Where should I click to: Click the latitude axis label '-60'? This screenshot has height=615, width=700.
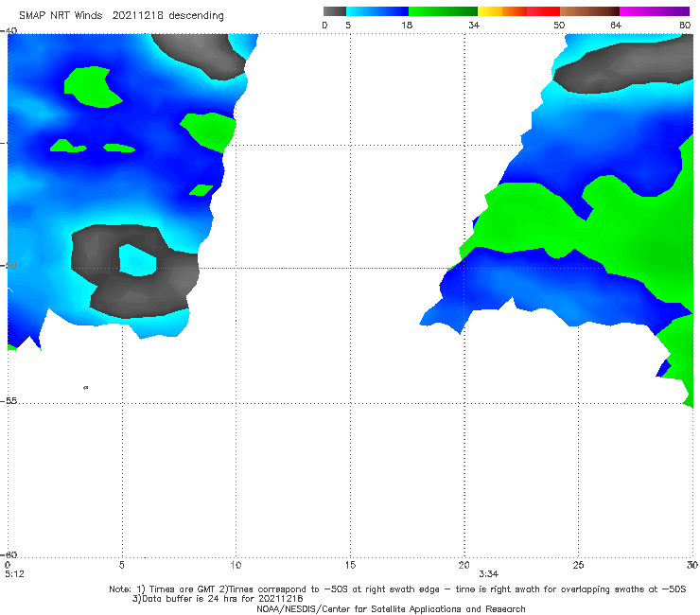coord(9,554)
